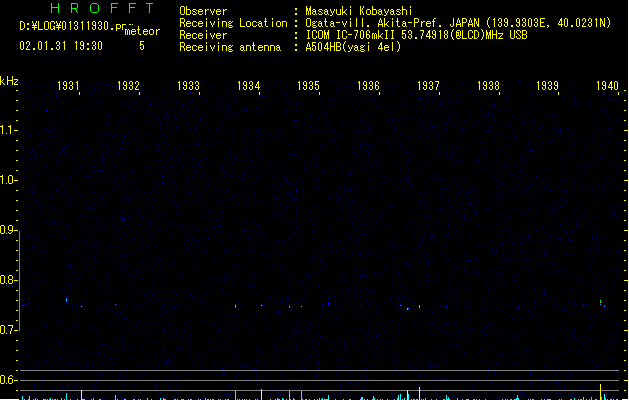Click the 1935 time axis marker

click(308, 86)
